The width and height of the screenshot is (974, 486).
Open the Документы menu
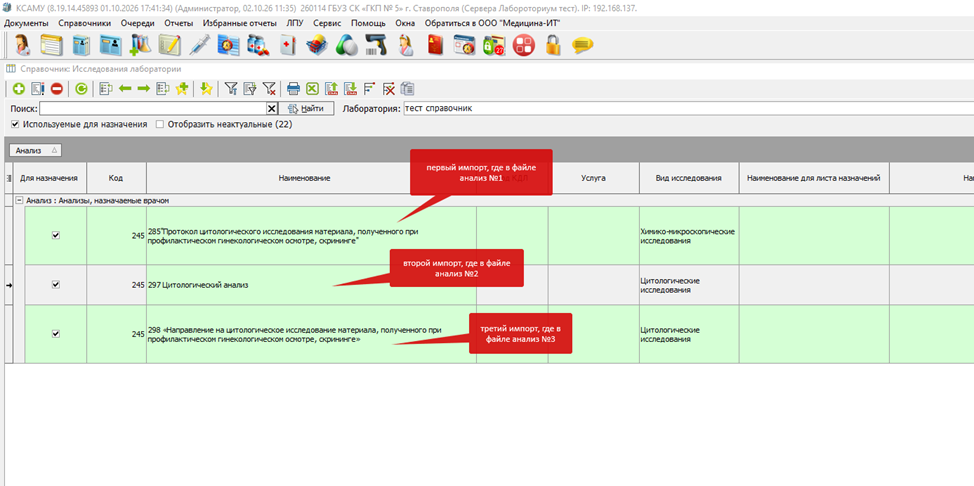[26, 23]
